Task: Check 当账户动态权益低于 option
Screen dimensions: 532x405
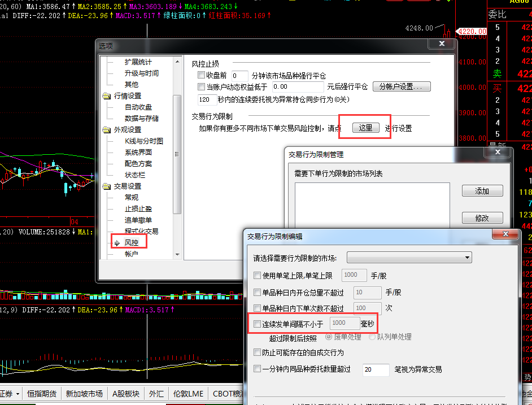Action: point(201,87)
